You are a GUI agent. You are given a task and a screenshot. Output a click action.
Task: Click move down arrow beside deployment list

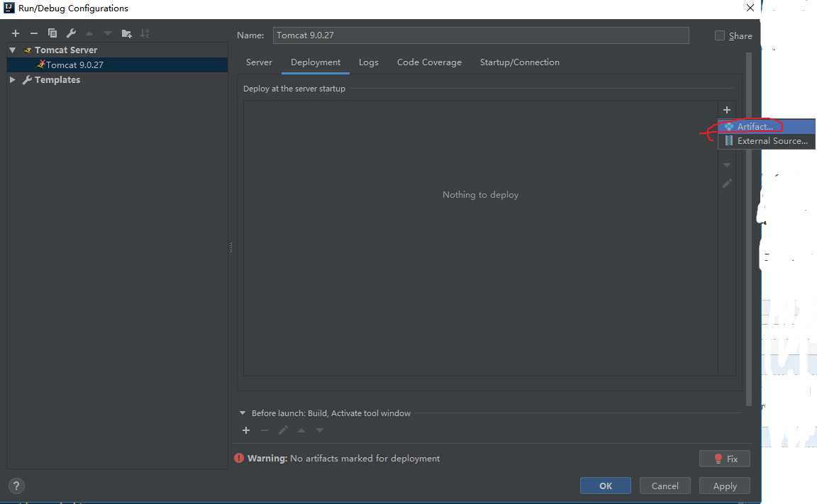point(727,165)
